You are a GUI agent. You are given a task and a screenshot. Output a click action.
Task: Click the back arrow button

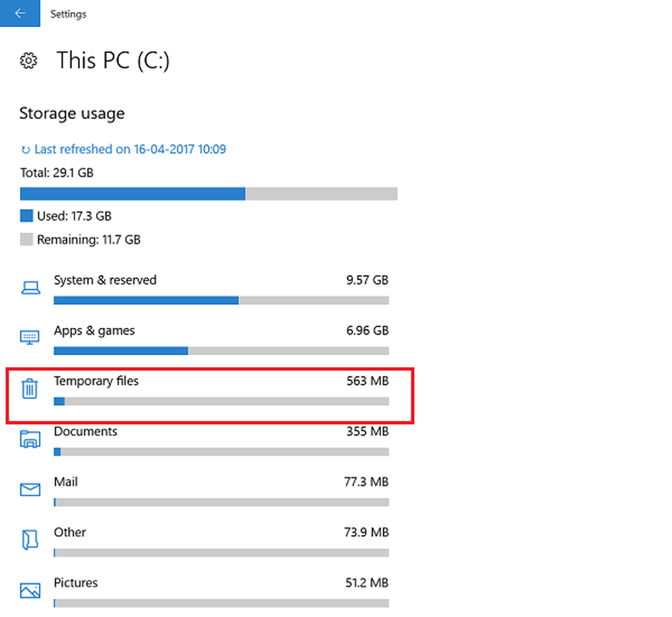pyautogui.click(x=19, y=13)
